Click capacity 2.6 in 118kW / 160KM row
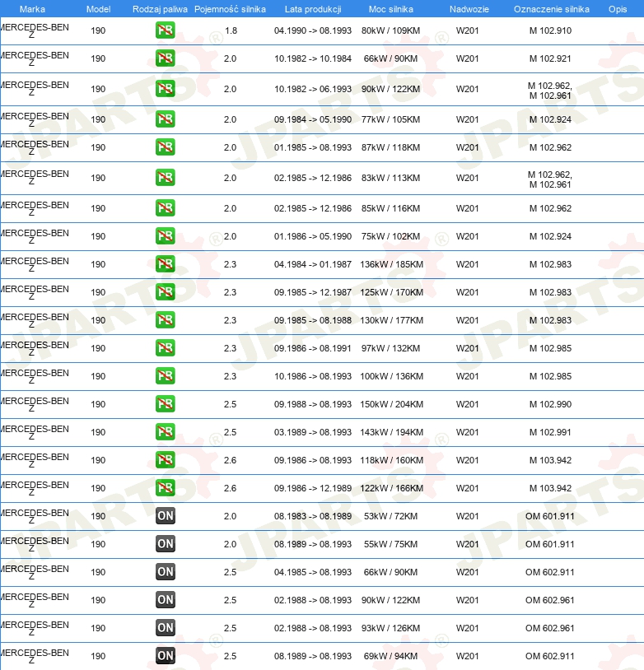The width and height of the screenshot is (644, 670). (x=230, y=460)
